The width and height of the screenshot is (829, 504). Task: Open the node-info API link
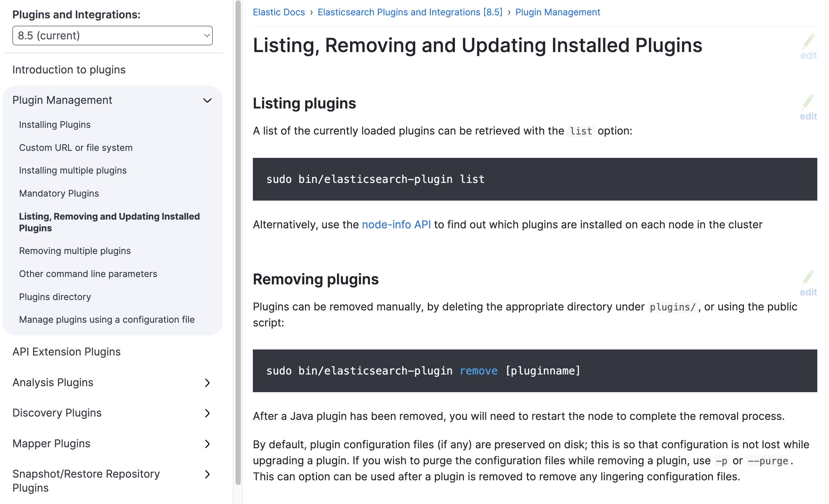click(396, 225)
